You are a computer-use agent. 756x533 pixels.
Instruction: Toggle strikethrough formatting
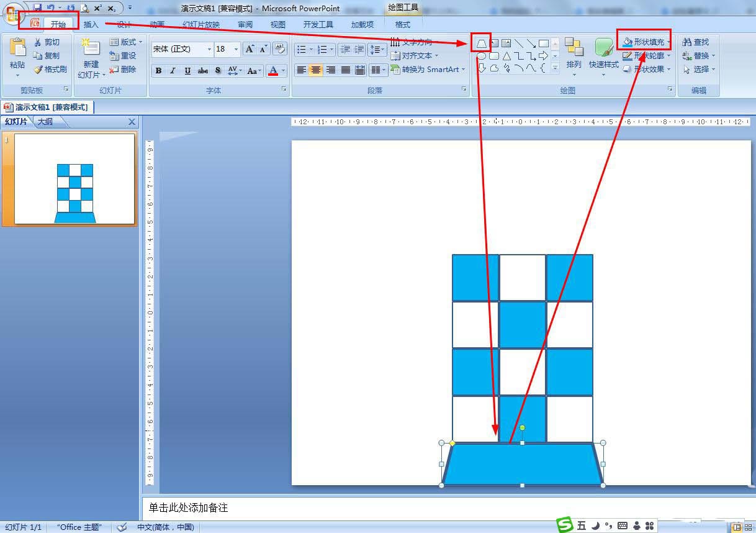[x=203, y=71]
